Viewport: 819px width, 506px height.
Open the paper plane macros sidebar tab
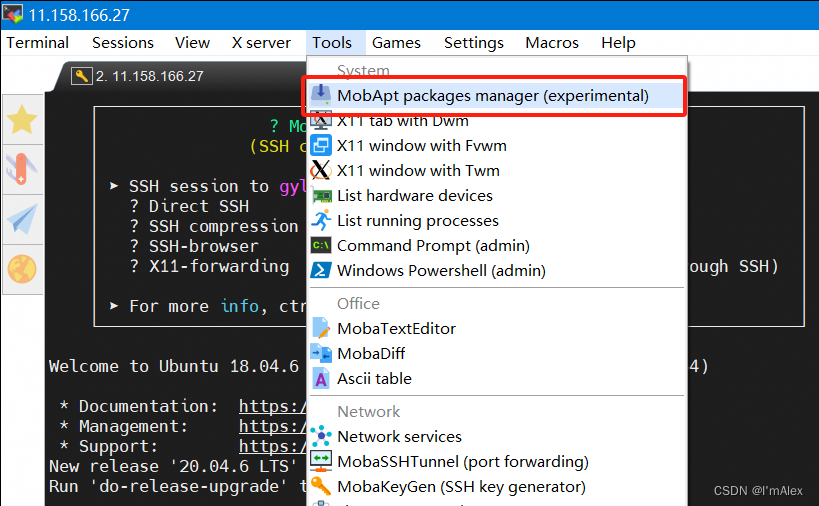pyautogui.click(x=22, y=219)
